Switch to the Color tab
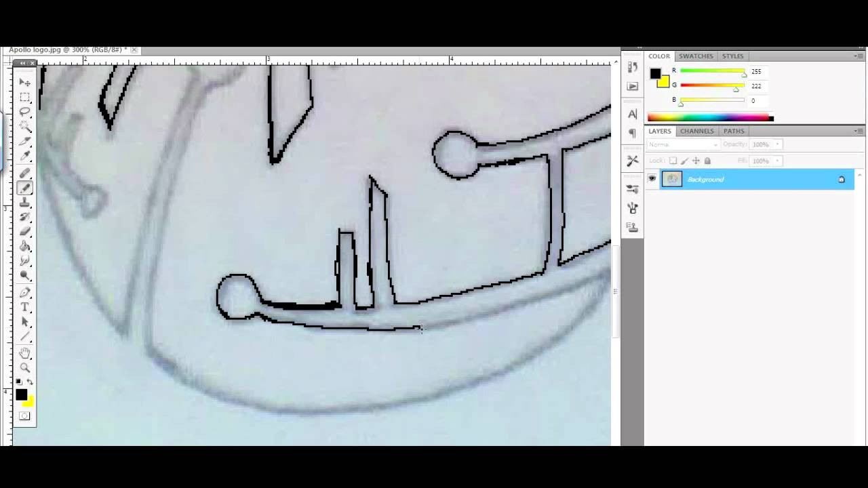The height and width of the screenshot is (488, 868). coord(658,56)
